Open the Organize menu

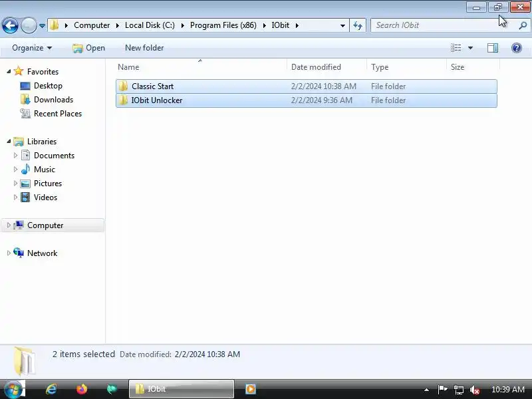pos(32,48)
